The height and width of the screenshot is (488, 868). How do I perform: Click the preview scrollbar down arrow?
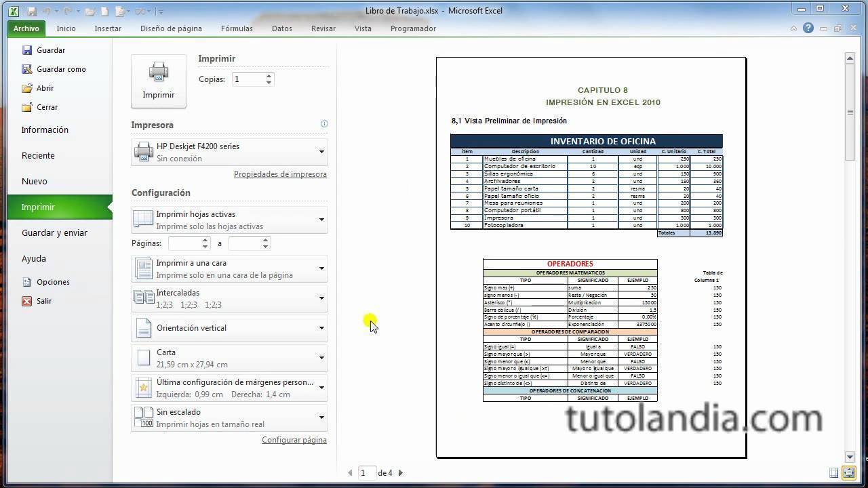pyautogui.click(x=850, y=457)
